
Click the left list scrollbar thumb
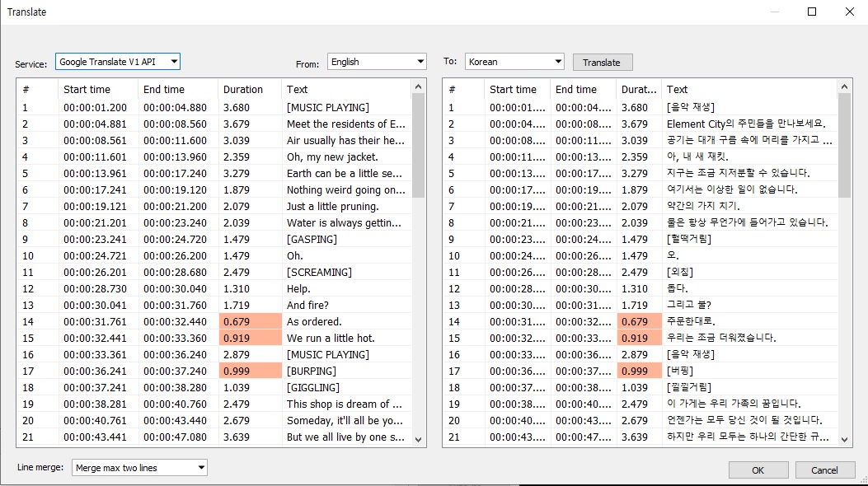419,146
